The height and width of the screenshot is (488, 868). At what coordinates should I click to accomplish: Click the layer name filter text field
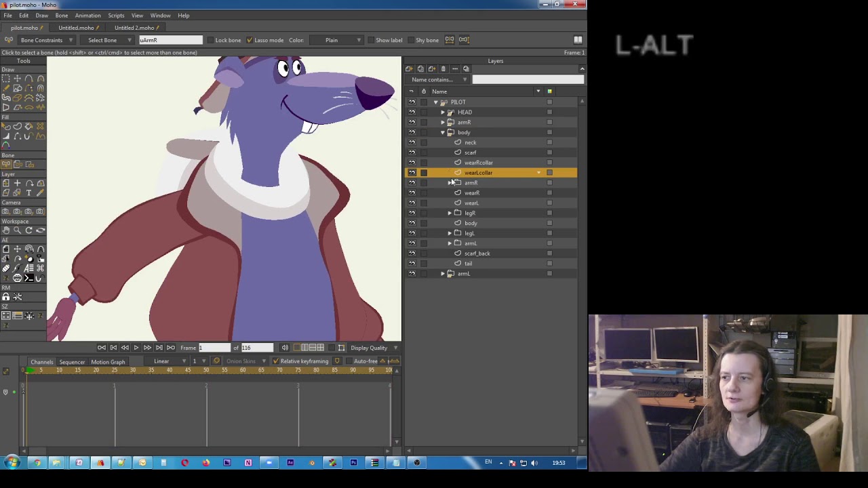pyautogui.click(x=528, y=80)
